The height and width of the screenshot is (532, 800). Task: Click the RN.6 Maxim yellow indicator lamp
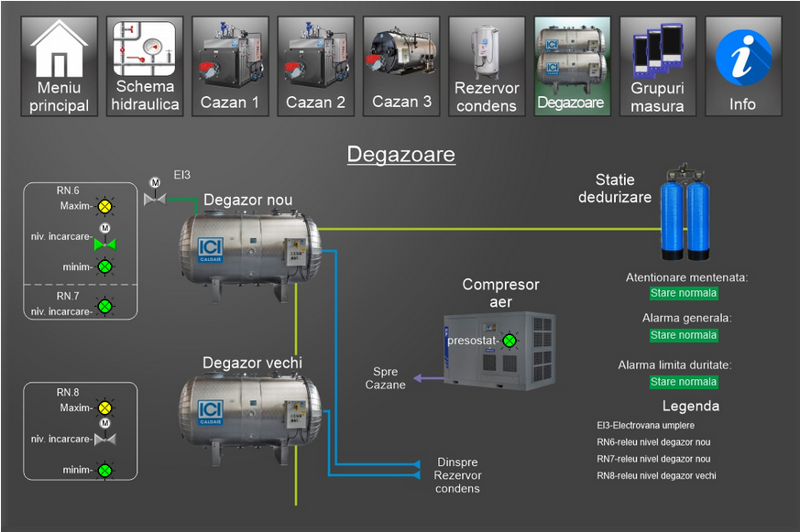click(105, 205)
